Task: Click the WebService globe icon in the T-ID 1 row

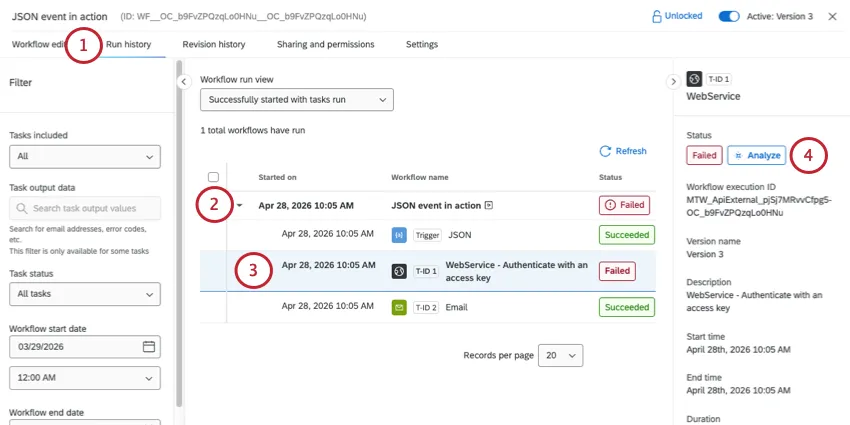Action: [399, 271]
